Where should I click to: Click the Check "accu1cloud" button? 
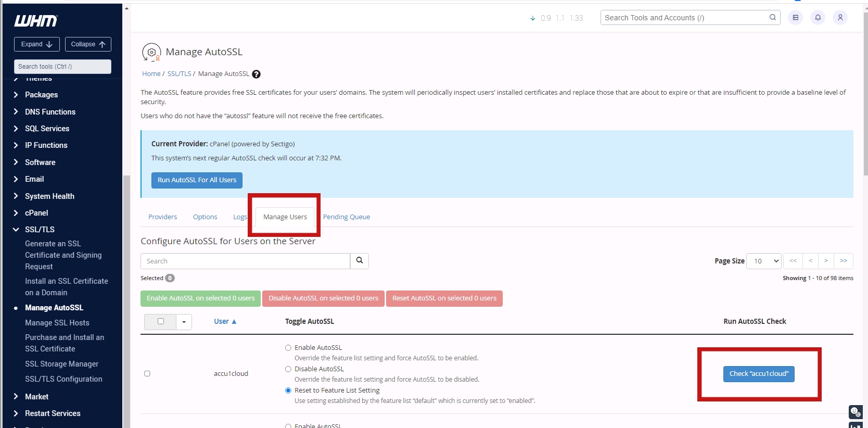[759, 374]
